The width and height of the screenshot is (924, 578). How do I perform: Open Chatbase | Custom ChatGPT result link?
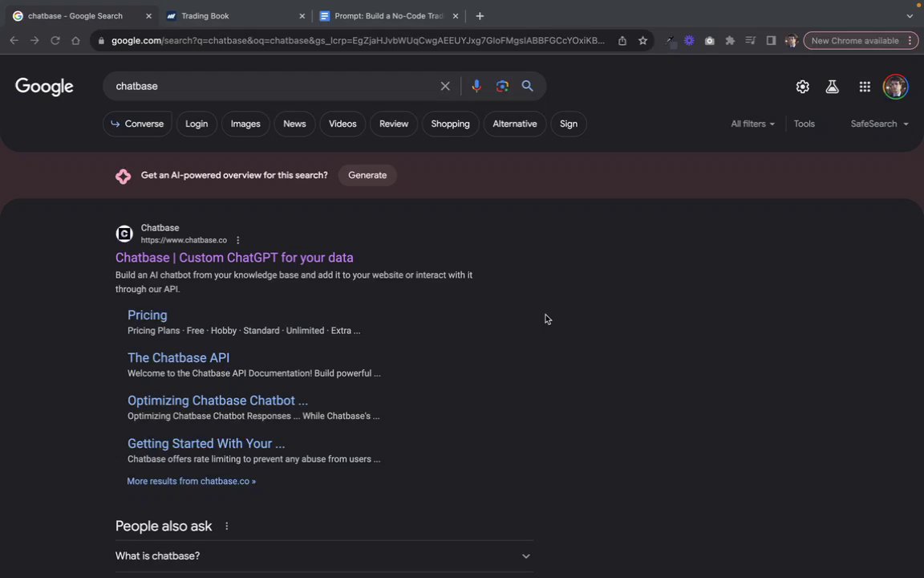point(234,258)
